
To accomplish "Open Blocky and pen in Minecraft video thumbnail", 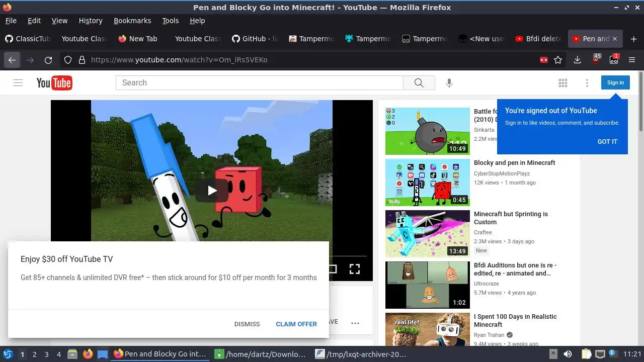I will click(x=428, y=183).
